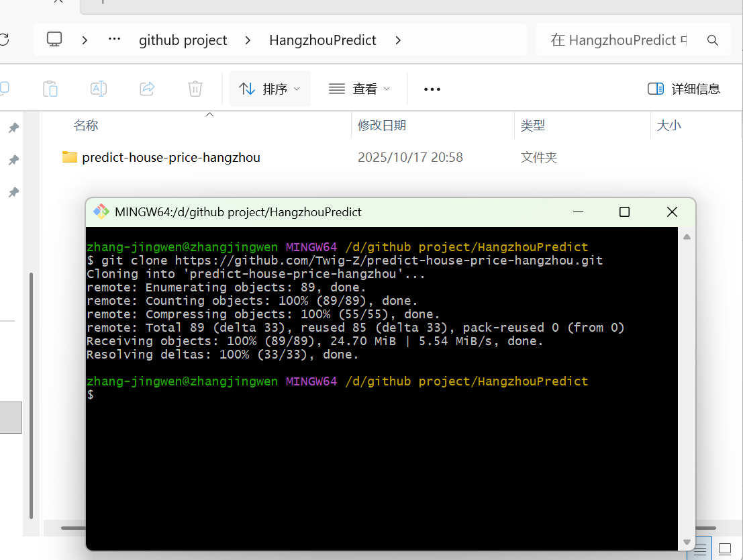The image size is (743, 560).
Task: Click the This PC monitor icon in breadcrumb
Action: (54, 40)
